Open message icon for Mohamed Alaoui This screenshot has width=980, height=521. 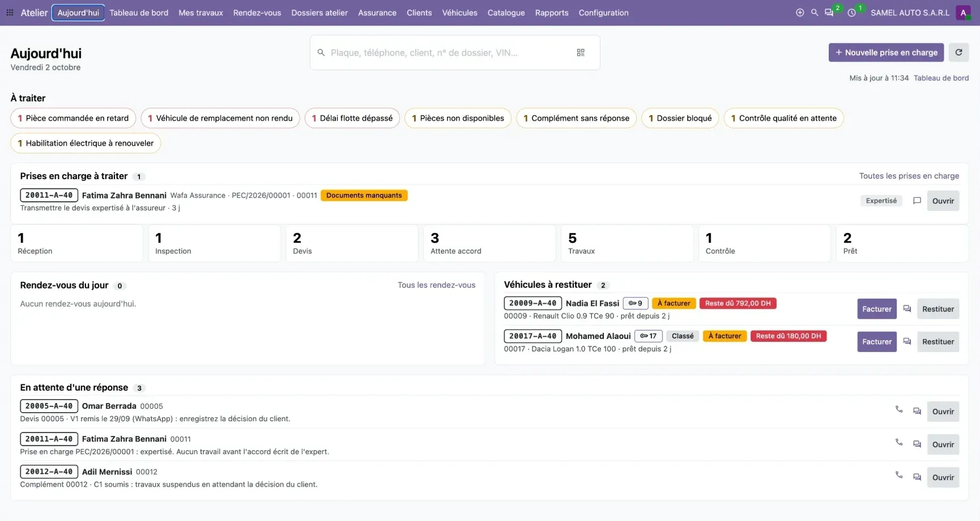(x=907, y=342)
